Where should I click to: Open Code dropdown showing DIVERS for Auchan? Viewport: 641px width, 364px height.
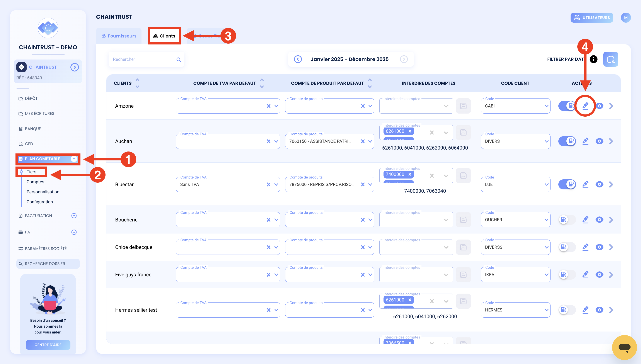(515, 141)
